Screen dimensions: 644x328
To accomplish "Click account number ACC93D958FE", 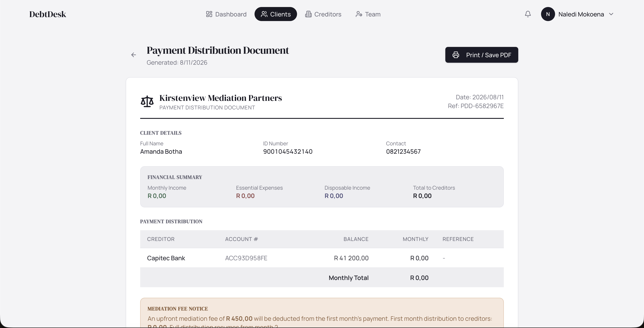I will pyautogui.click(x=246, y=258).
